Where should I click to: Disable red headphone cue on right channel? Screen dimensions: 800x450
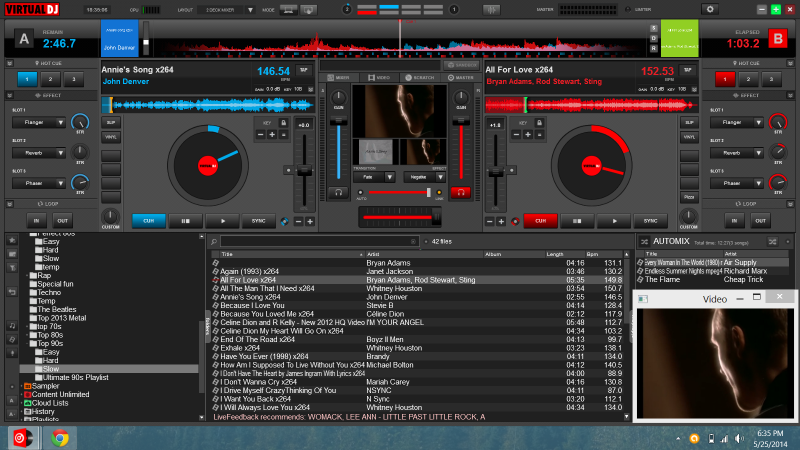(460, 192)
